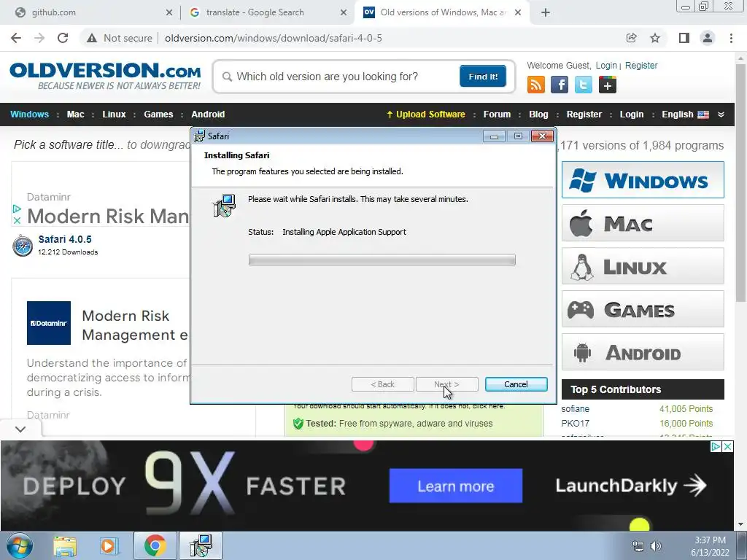Click the address bar URL
The height and width of the screenshot is (560, 747).
click(x=273, y=38)
